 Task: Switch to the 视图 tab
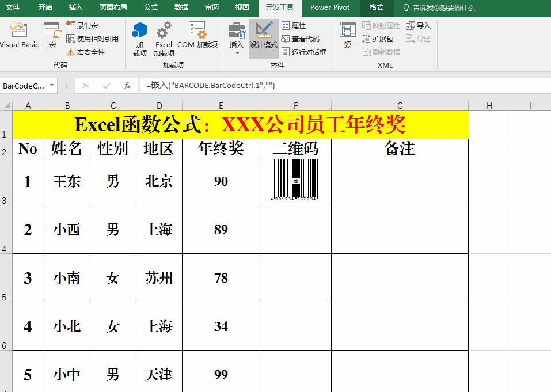tap(242, 7)
